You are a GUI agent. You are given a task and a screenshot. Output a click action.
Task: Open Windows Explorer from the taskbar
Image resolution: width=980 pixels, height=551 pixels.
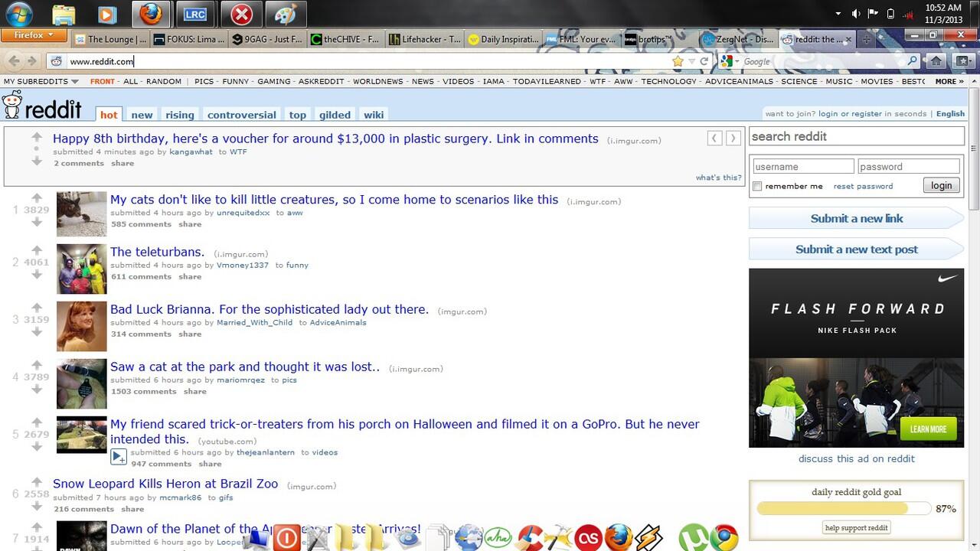tap(64, 14)
